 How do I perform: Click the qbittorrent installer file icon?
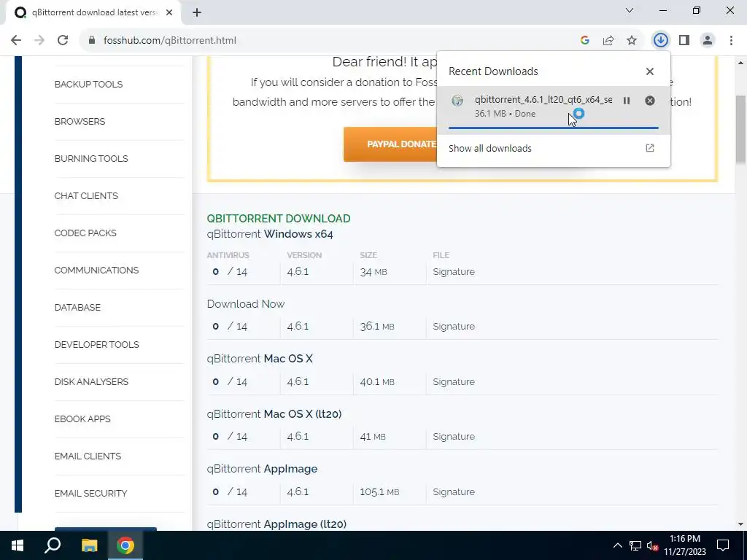457,101
